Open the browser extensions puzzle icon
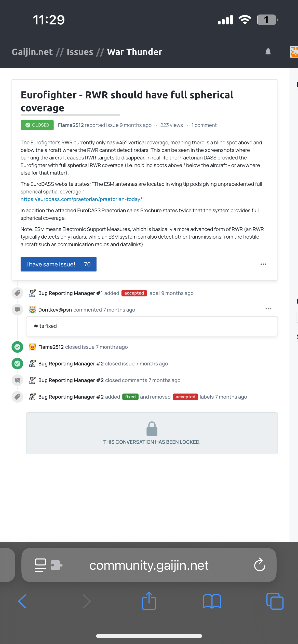The image size is (298, 644). [x=57, y=565]
